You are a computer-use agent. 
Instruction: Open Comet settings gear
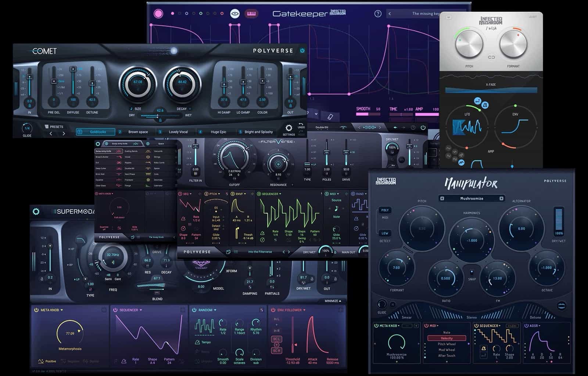(x=289, y=128)
